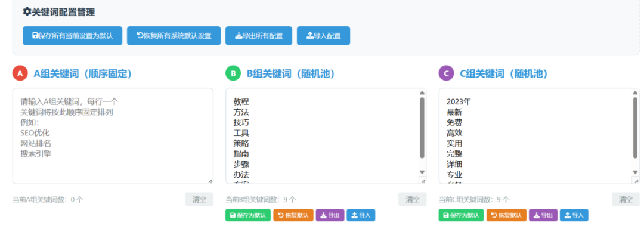
Task: Click 当前C组关键词数 counter text
Action: pyautogui.click(x=474, y=200)
